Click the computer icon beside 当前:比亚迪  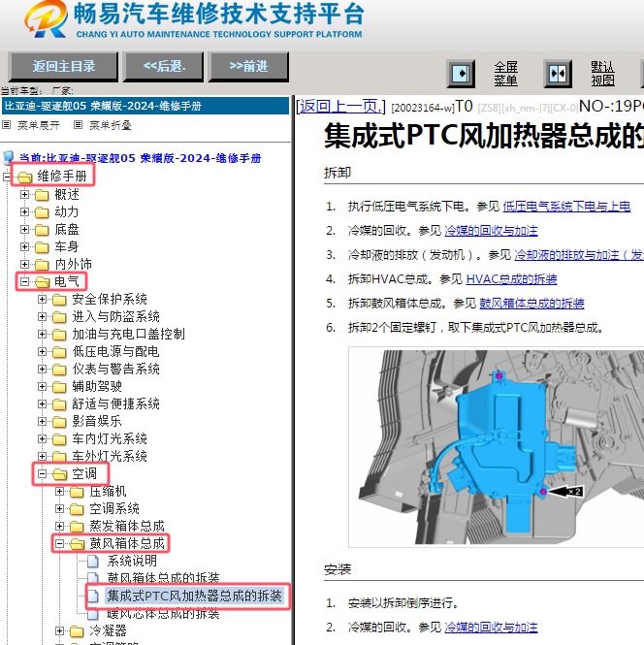[8, 157]
